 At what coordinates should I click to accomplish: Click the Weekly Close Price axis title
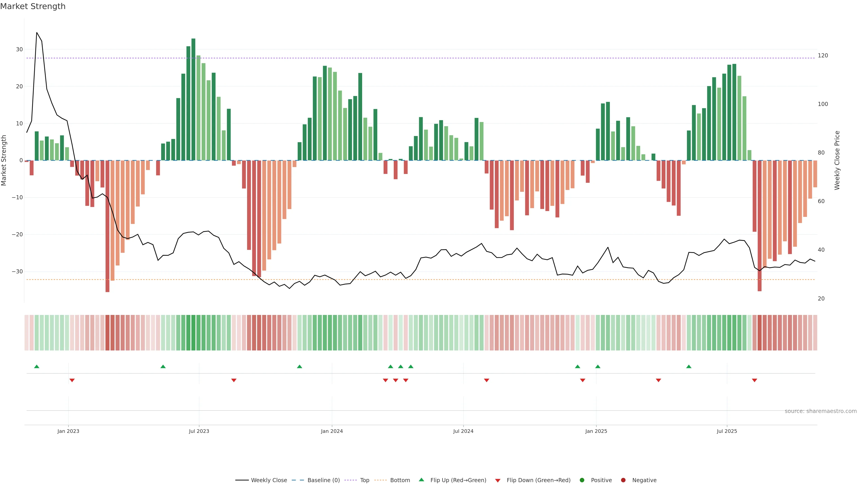coord(837,160)
